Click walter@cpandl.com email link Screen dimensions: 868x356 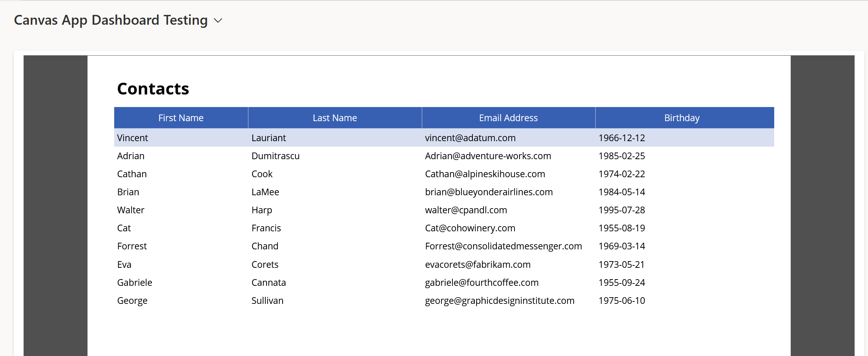point(466,210)
